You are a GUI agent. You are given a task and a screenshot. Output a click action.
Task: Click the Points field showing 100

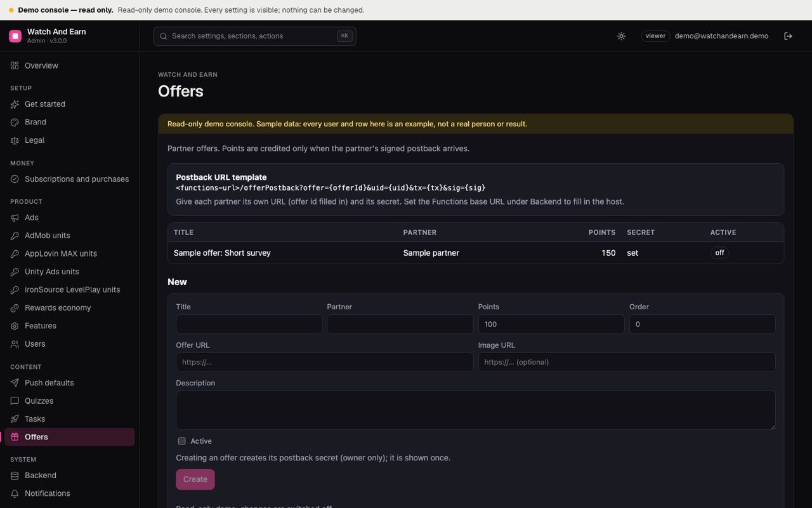coord(551,324)
